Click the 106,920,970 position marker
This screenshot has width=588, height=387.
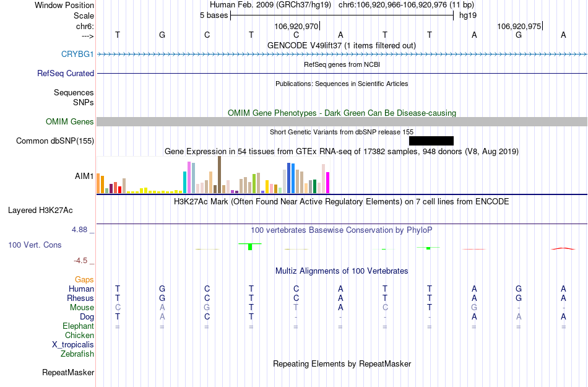tap(296, 26)
